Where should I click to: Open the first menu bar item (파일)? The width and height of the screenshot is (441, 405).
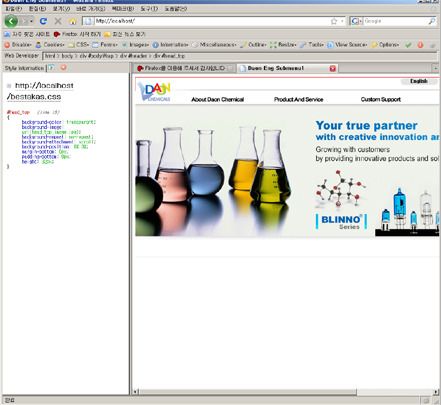14,9
